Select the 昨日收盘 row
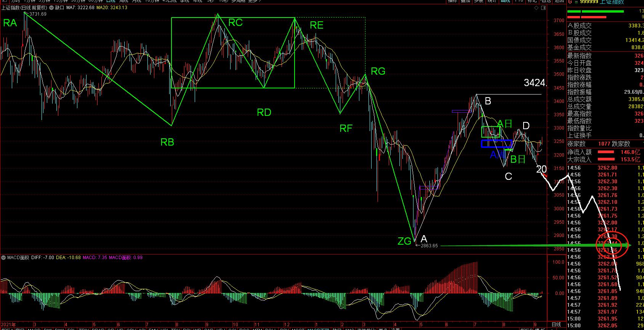644x330 pixels. coord(606,70)
